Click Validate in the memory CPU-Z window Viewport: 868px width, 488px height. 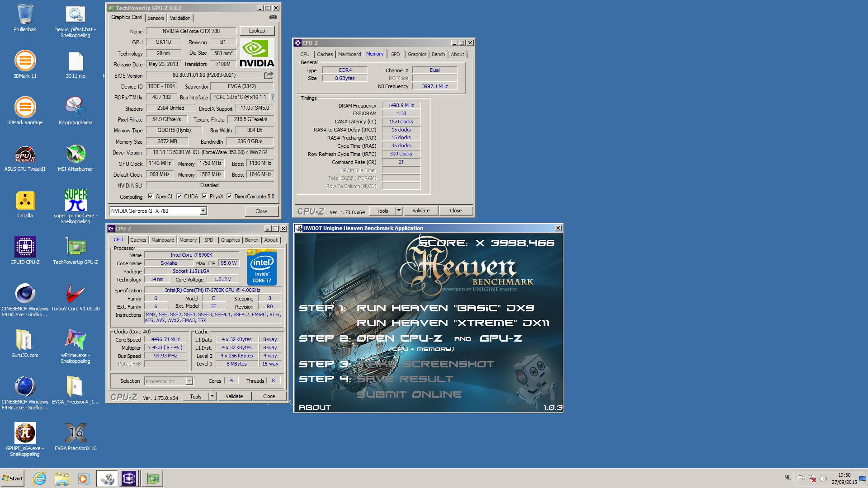click(x=421, y=211)
